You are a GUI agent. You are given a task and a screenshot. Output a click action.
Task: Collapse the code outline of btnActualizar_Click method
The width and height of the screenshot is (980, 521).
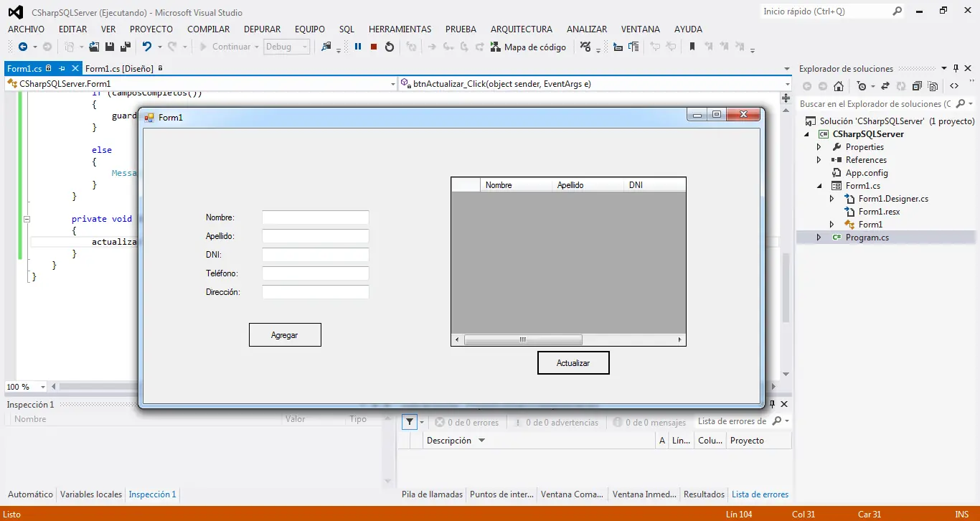[27, 219]
